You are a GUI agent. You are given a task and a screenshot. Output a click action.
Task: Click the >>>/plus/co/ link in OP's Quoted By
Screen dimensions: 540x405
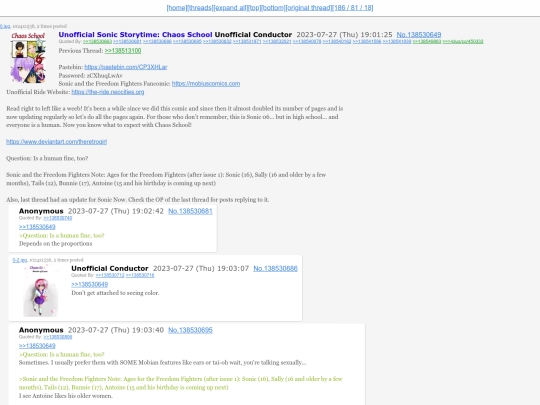coord(463,41)
